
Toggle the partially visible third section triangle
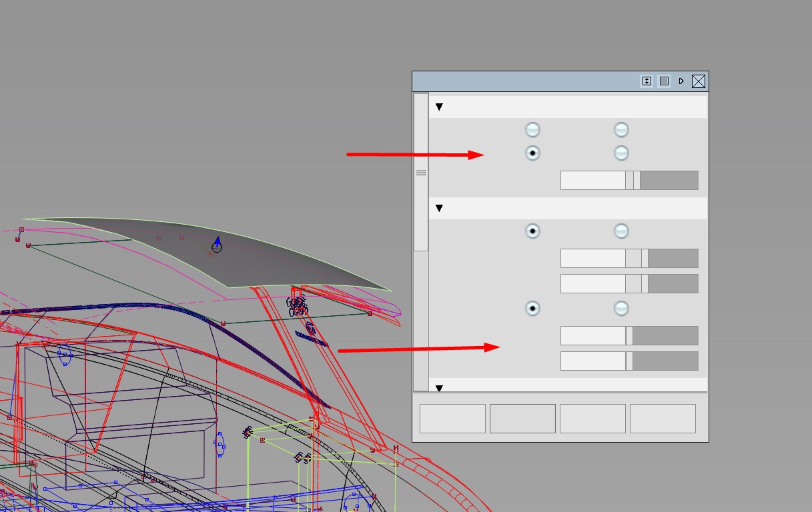click(439, 388)
